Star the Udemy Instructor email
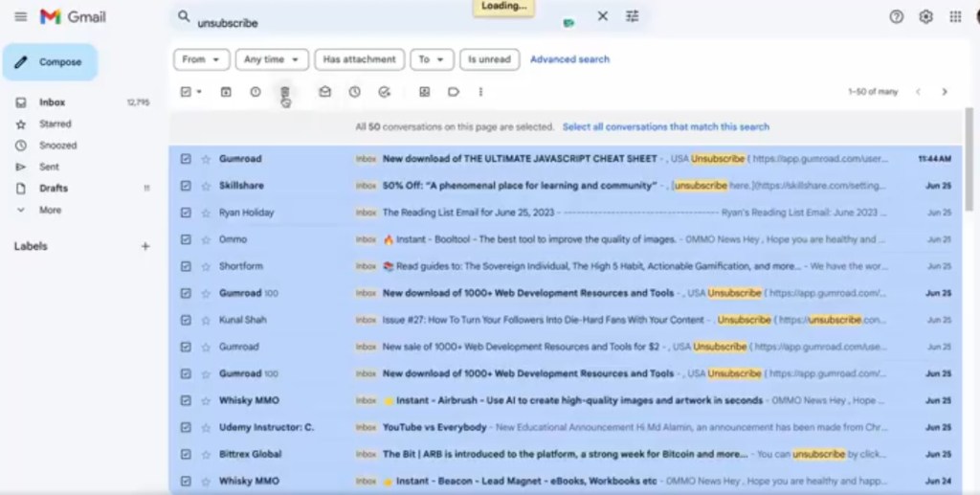 pyautogui.click(x=206, y=427)
